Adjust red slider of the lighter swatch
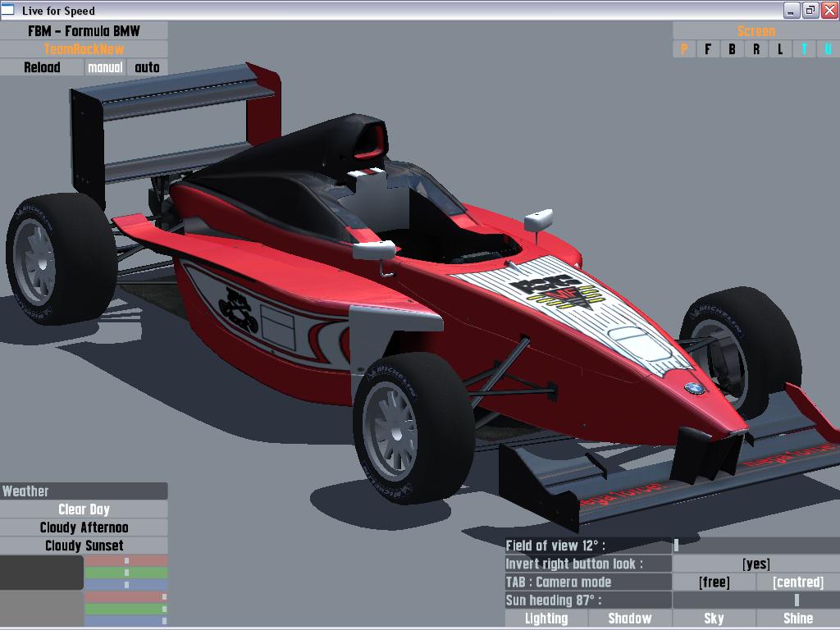The image size is (840, 630). point(126,597)
